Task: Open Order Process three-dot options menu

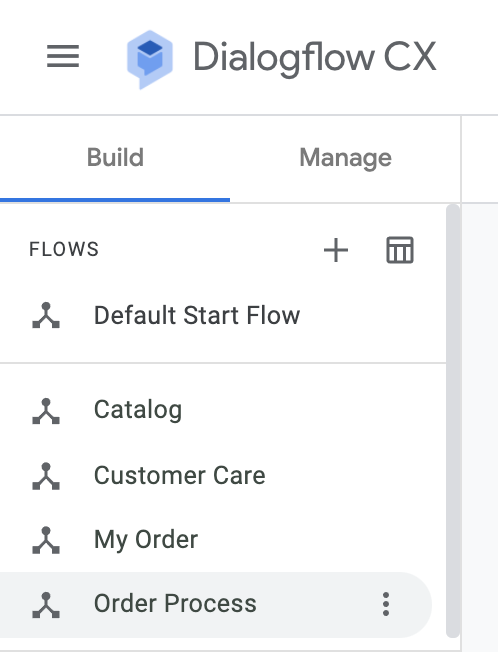Action: click(386, 604)
